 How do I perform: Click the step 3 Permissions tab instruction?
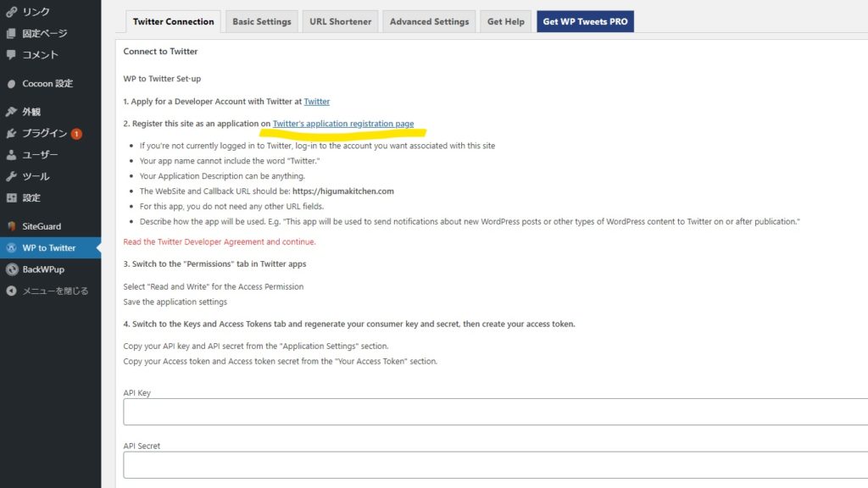coord(214,264)
